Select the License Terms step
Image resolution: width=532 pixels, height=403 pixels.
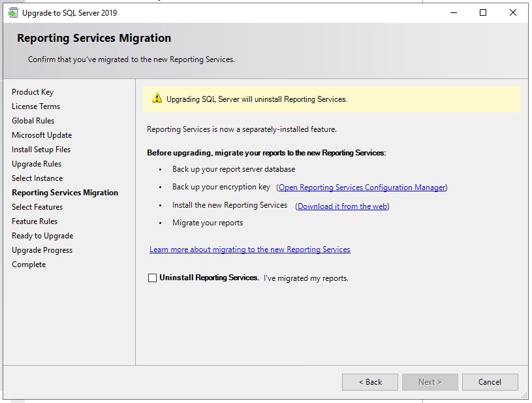click(36, 106)
